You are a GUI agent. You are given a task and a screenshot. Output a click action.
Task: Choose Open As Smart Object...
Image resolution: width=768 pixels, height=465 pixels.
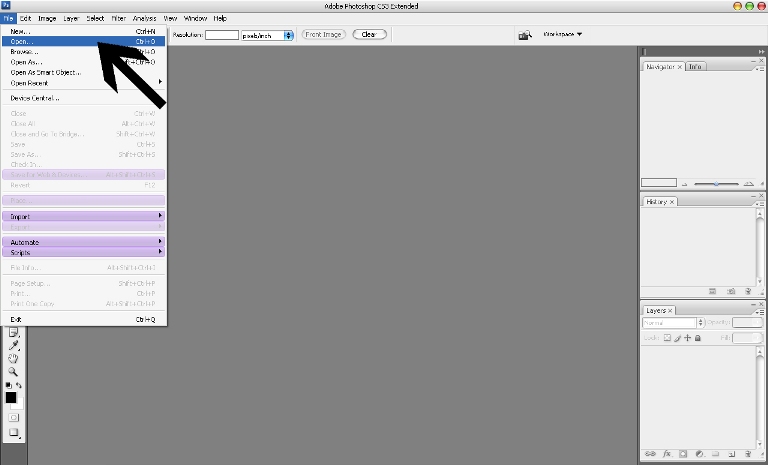click(x=83, y=73)
